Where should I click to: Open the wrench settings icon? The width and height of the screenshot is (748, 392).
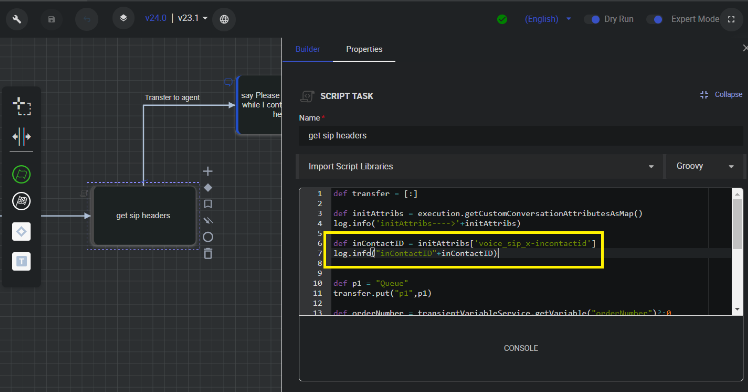17,19
